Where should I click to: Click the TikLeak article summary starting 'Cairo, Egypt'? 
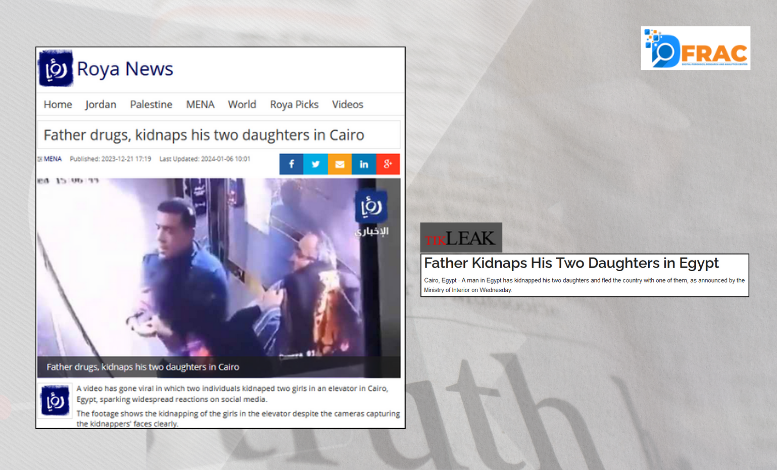[x=584, y=285]
